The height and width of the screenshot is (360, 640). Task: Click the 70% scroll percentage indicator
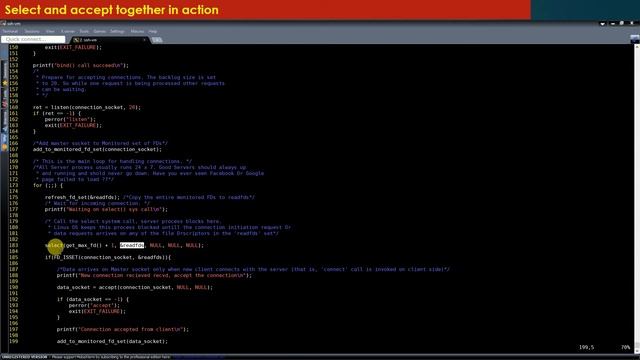pos(625,347)
